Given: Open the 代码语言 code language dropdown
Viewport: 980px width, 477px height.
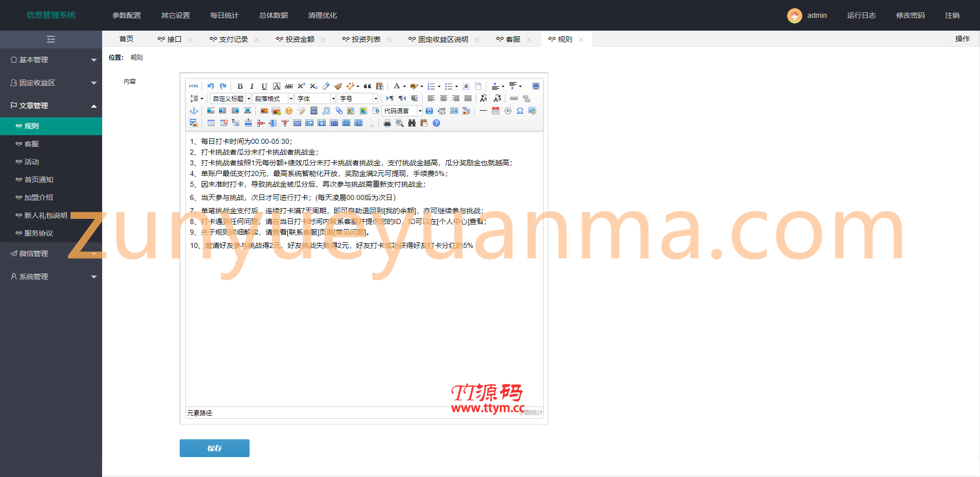Looking at the screenshot, I should [403, 111].
